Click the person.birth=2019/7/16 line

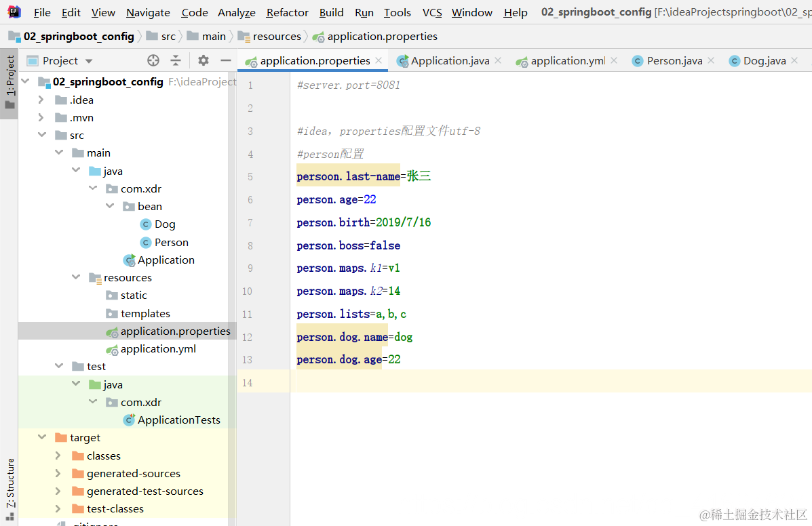(364, 222)
